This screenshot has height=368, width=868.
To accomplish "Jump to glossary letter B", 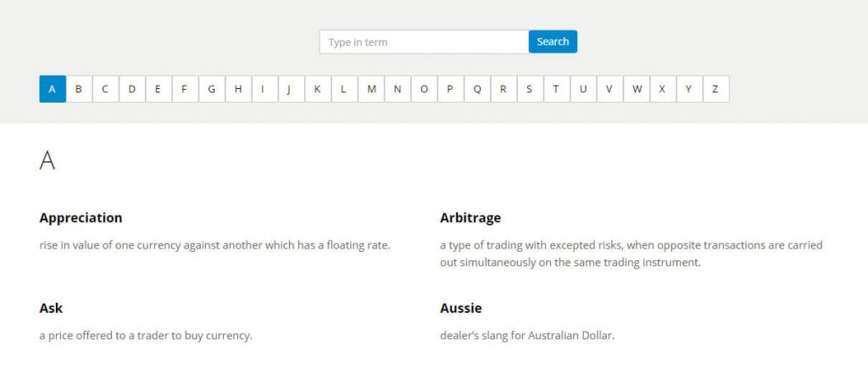I will (x=79, y=89).
